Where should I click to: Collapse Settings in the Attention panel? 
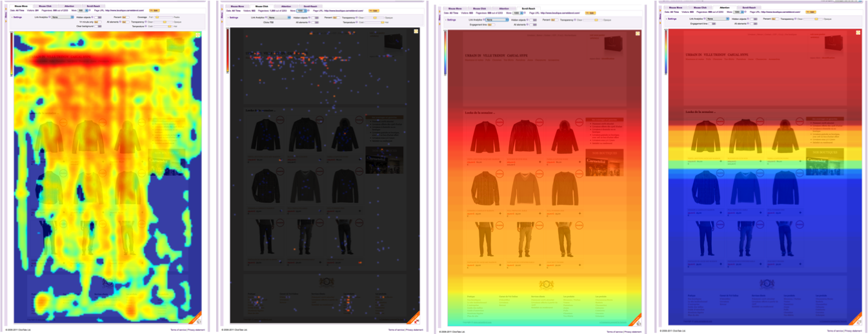point(672,19)
